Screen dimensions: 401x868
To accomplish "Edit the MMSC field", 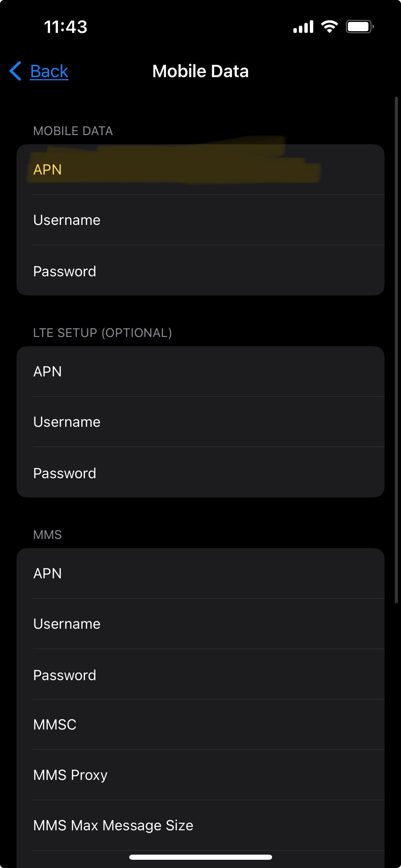I will 200,725.
